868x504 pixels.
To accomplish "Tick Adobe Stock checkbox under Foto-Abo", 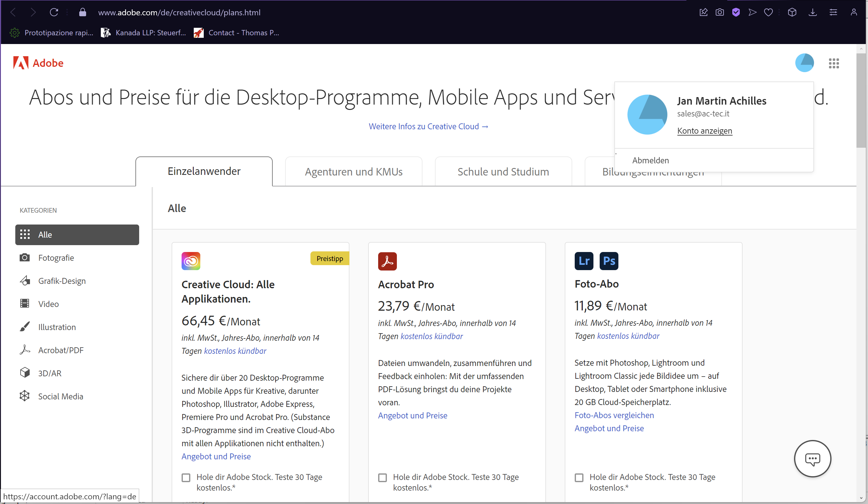I will (579, 477).
